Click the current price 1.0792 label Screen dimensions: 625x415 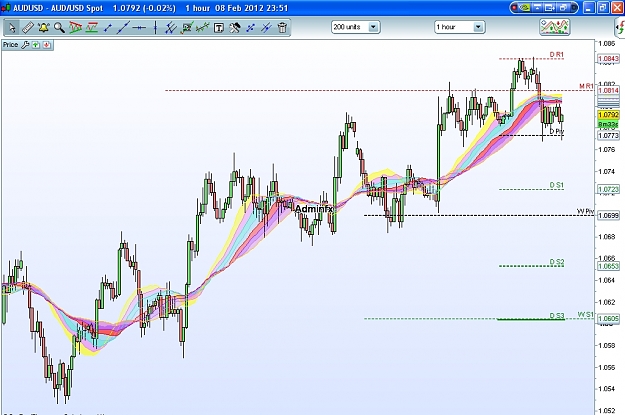608,115
